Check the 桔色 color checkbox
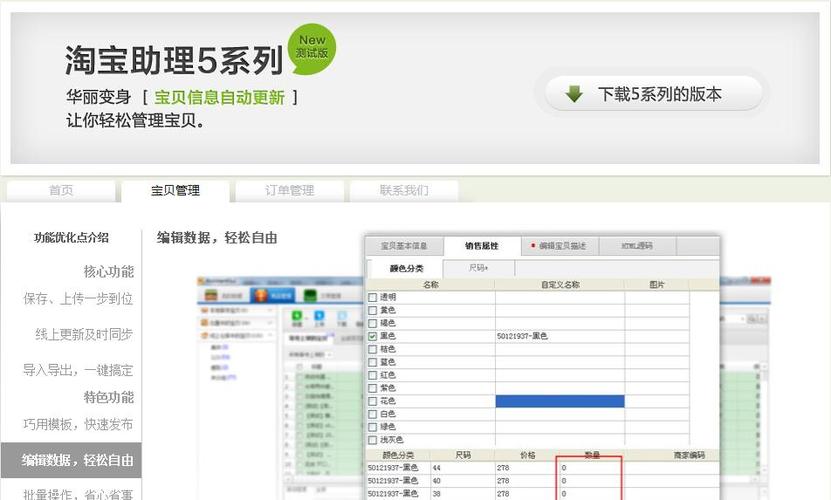The width and height of the screenshot is (831, 500). click(373, 349)
